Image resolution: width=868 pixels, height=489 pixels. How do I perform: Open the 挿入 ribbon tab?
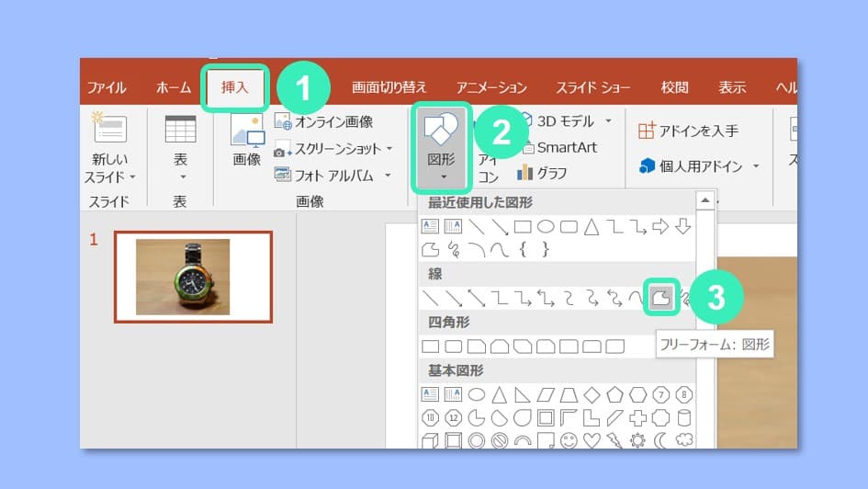235,87
